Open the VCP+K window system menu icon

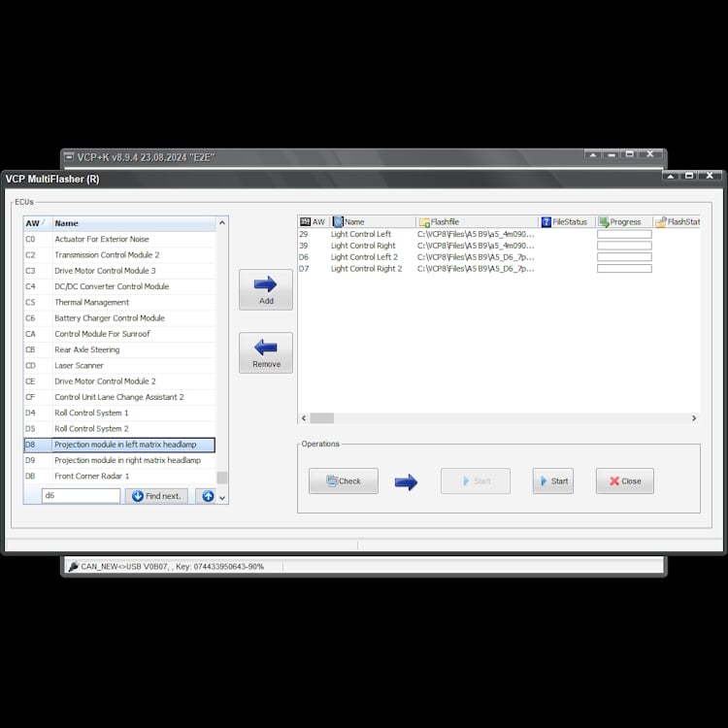[69, 156]
